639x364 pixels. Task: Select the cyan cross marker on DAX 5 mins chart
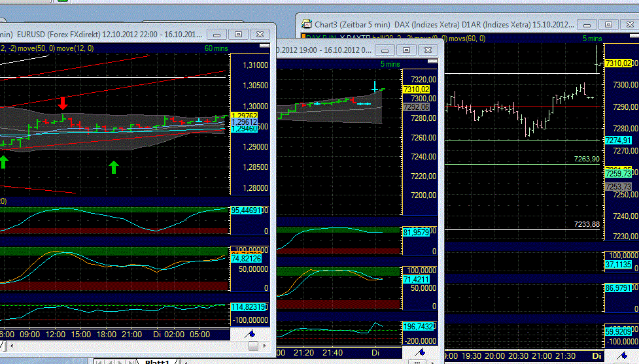(375, 87)
